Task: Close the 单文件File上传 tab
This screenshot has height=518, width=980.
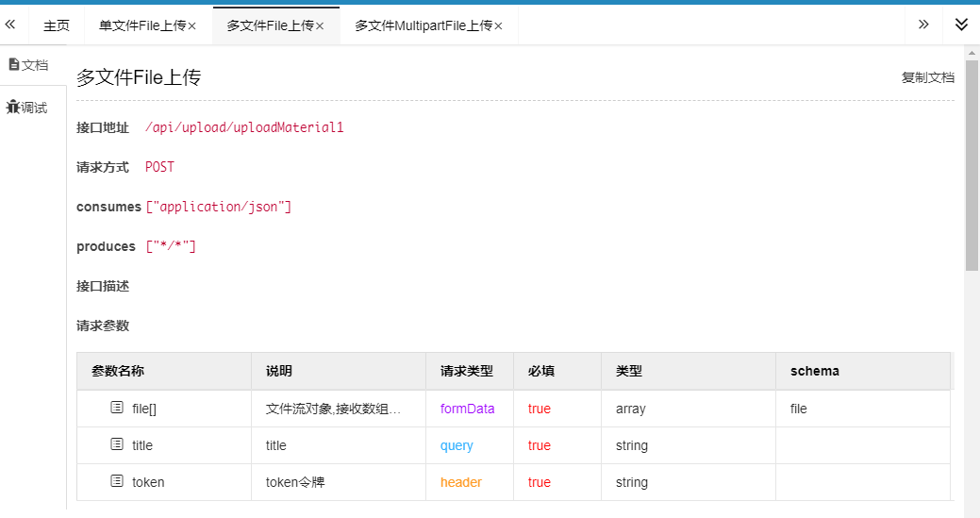Action: pos(192,26)
